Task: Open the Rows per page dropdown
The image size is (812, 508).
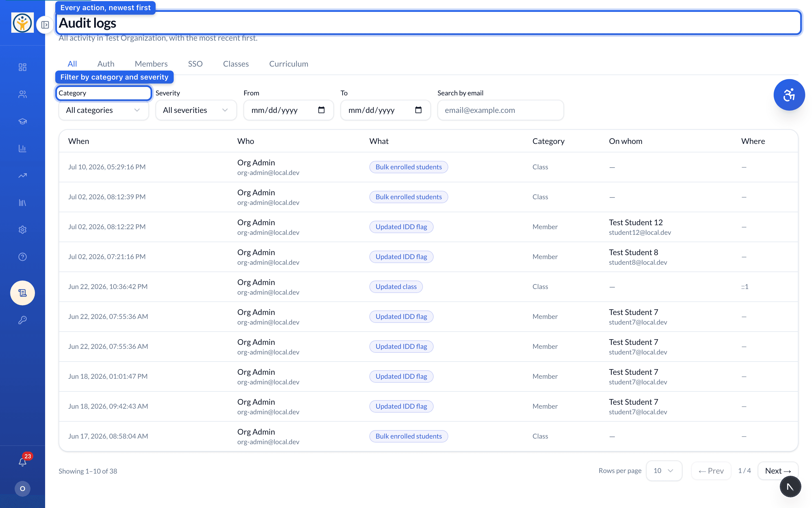Action: pos(664,471)
